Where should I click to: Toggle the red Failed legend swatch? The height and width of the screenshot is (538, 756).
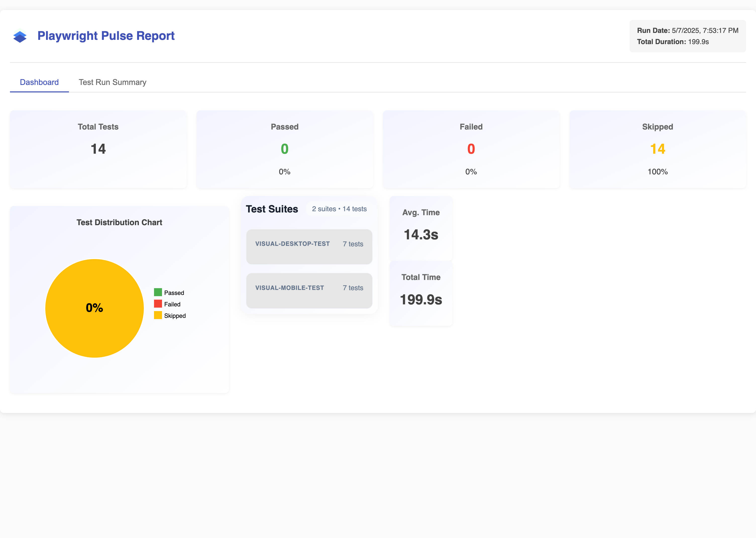pyautogui.click(x=158, y=304)
